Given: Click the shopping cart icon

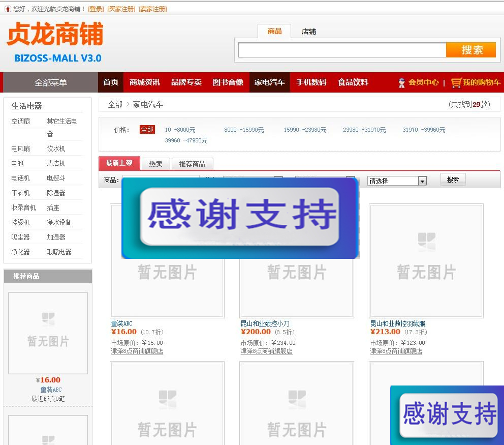Looking at the screenshot, I should 456,83.
